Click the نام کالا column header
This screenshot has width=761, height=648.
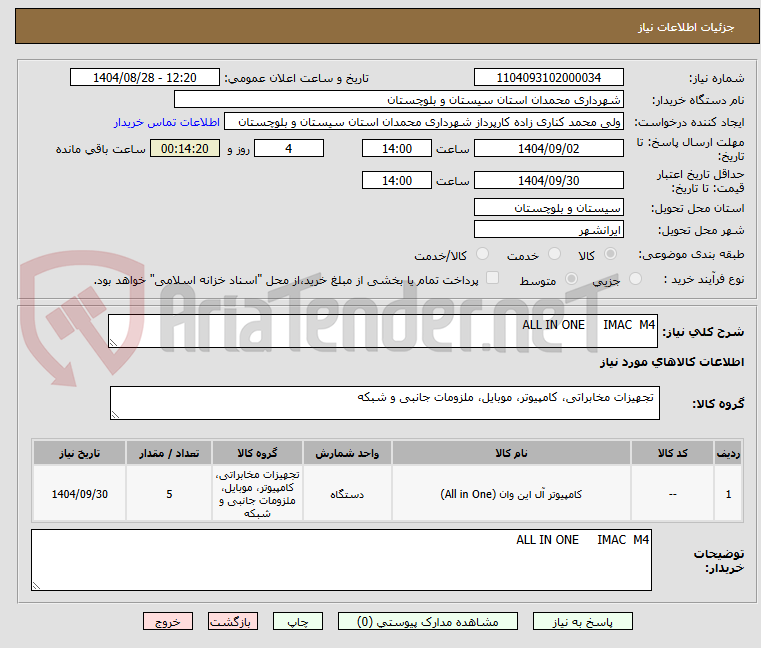tap(511, 453)
